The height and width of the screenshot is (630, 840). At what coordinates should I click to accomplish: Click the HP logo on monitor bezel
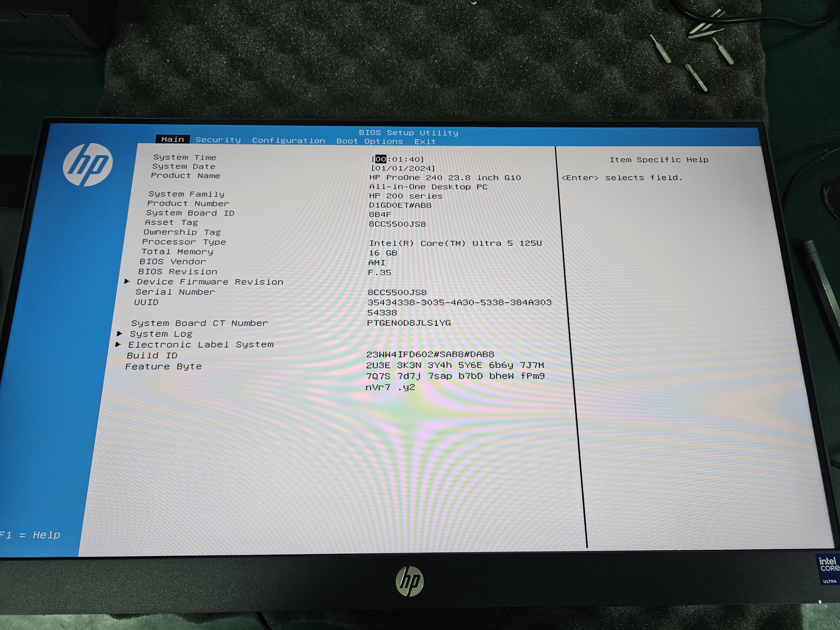pyautogui.click(x=409, y=581)
